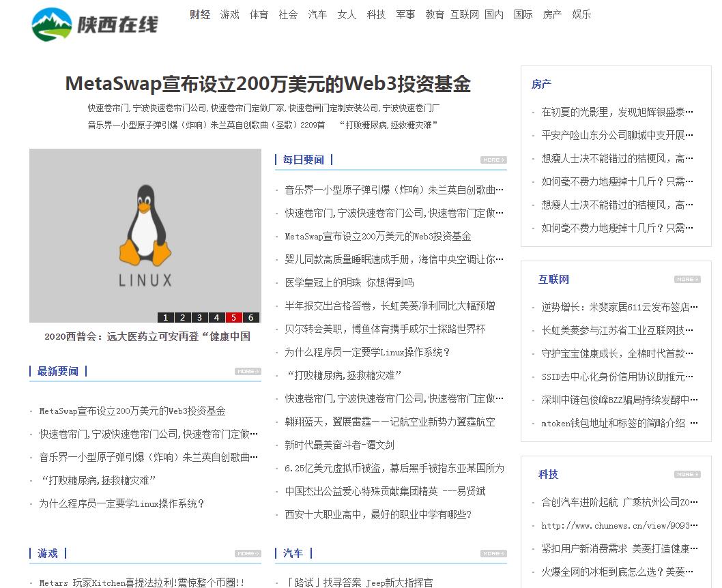The image size is (722, 588).
Task: Click MORE icon in 科技 sidebar panel
Action: (x=687, y=474)
